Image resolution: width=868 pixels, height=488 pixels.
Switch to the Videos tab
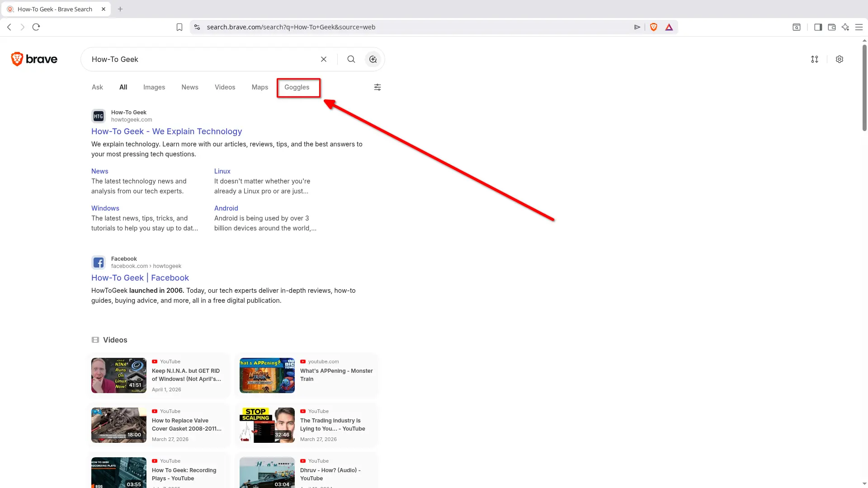[225, 87]
